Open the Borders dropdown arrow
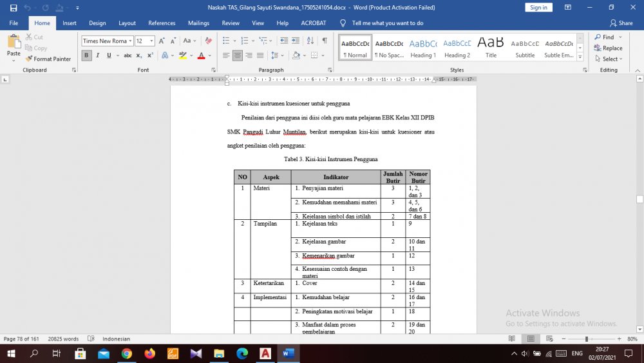Viewport: 644px width, 363px height. 323,55
